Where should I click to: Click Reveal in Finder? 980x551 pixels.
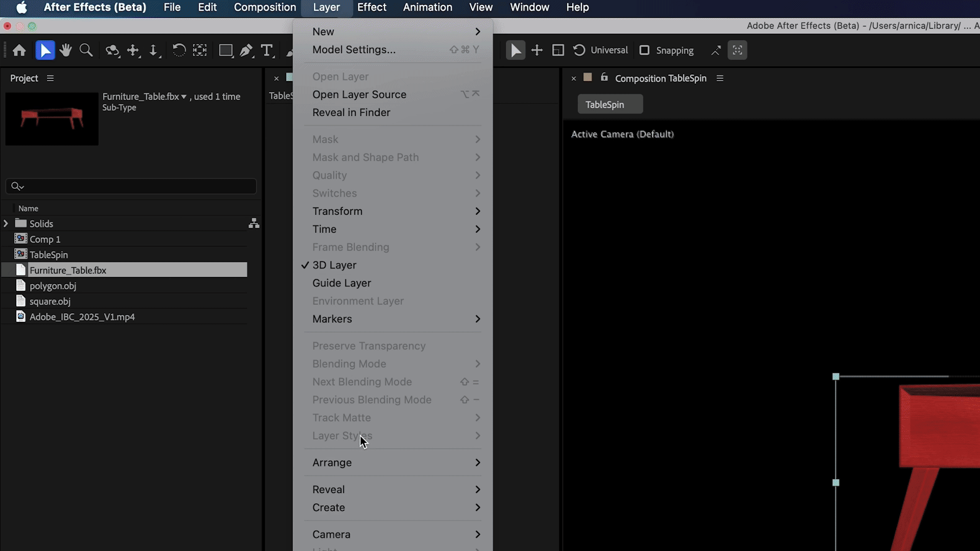point(351,112)
